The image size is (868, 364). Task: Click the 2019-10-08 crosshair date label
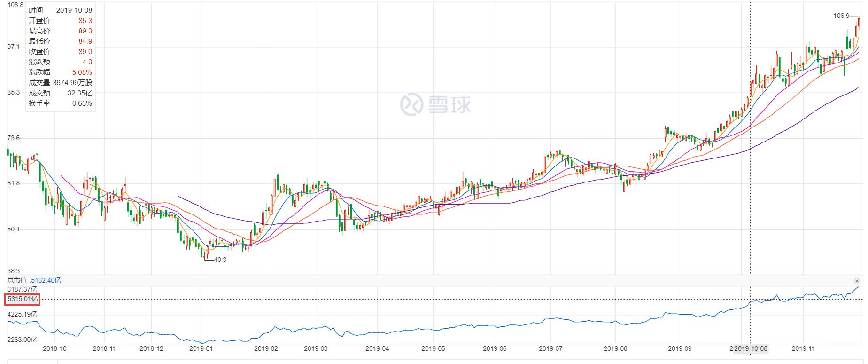pyautogui.click(x=751, y=349)
